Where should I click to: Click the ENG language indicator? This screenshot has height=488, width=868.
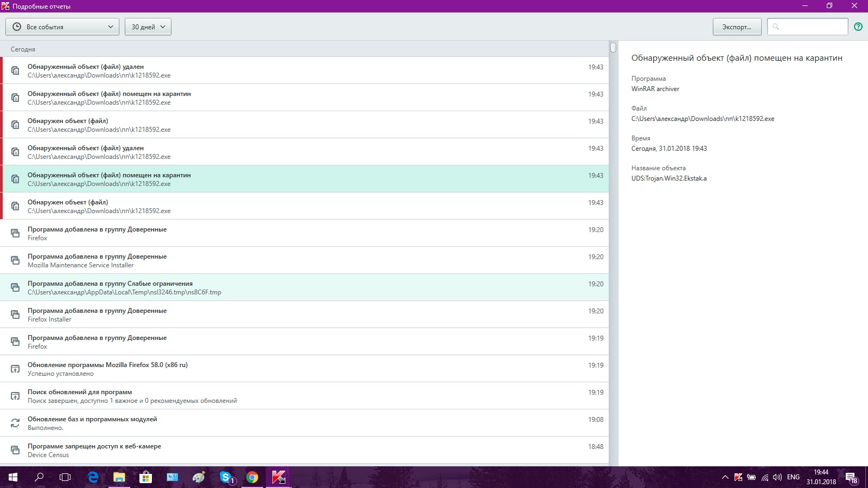click(x=793, y=477)
